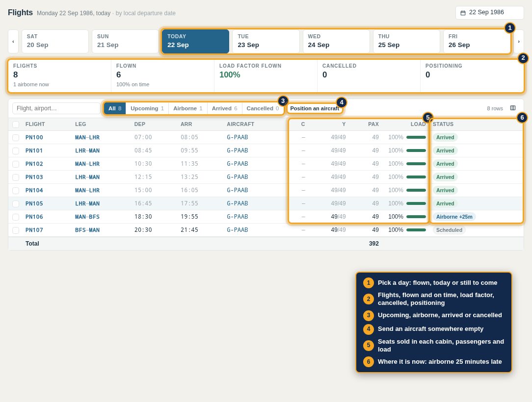
Task: Click the load bar on PN107 row
Action: tap(416, 230)
